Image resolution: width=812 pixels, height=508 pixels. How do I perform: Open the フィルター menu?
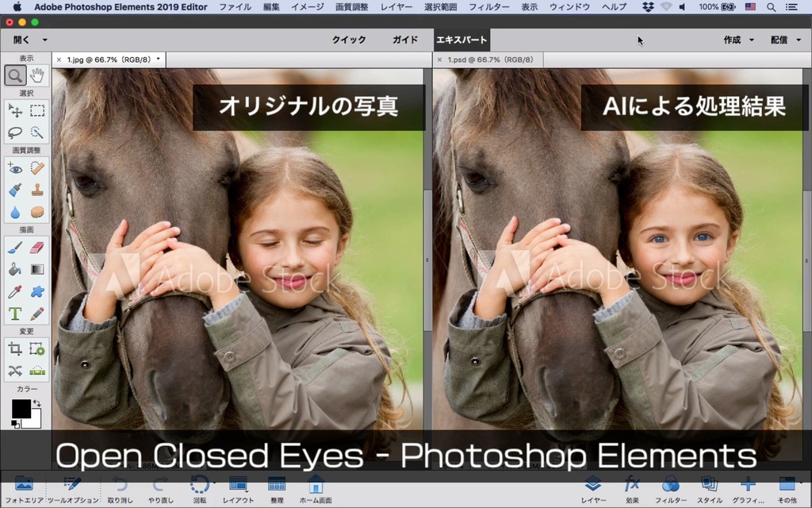tap(489, 6)
